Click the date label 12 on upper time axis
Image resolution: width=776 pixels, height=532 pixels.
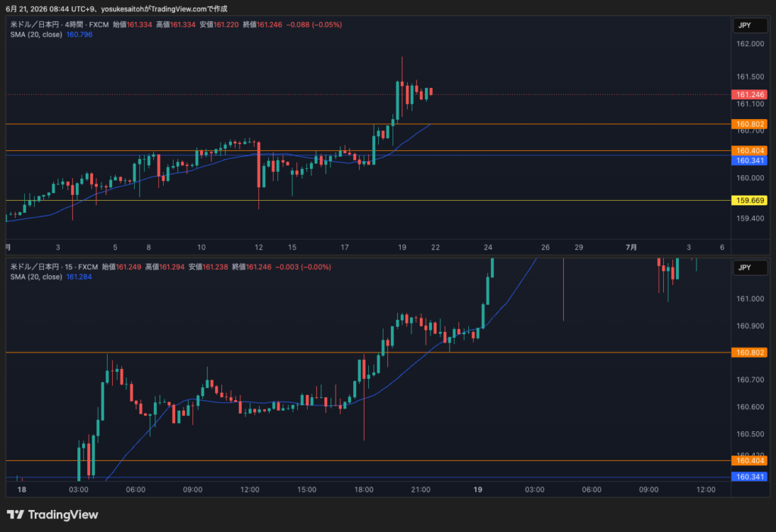click(x=258, y=248)
